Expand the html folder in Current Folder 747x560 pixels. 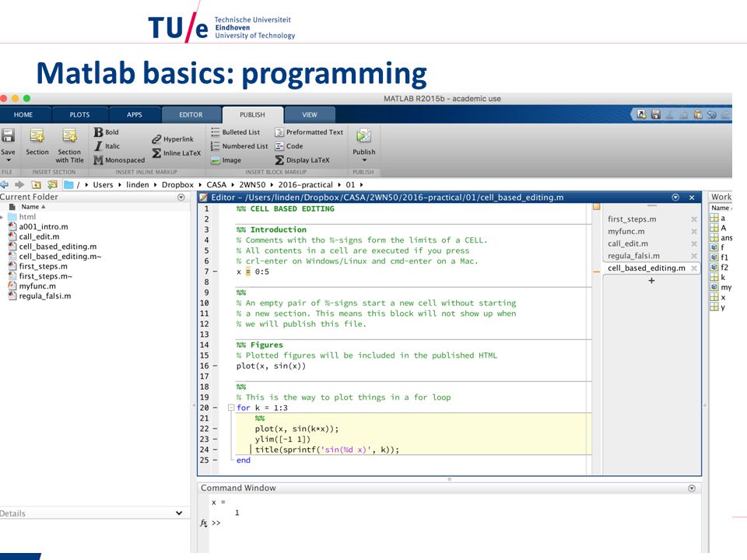2,217
